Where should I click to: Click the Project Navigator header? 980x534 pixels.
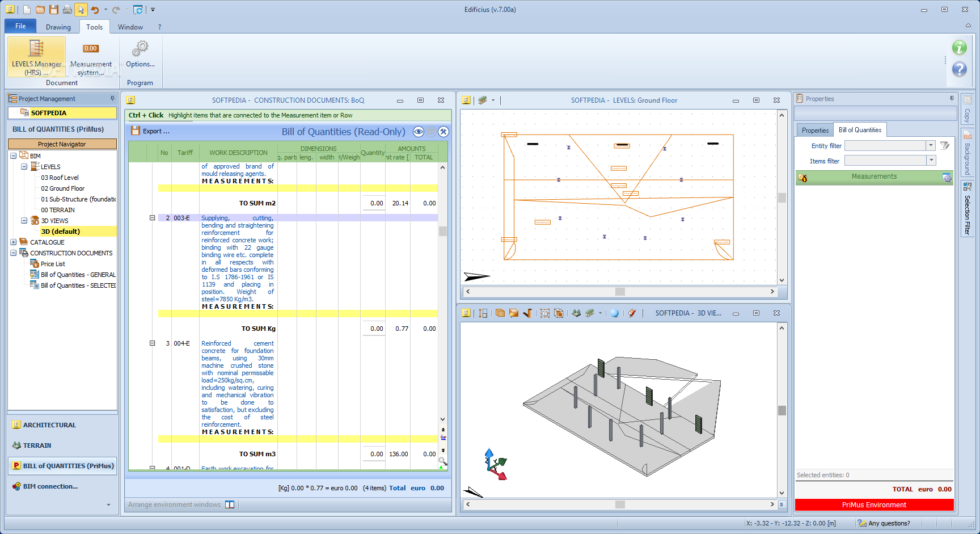[x=62, y=144]
